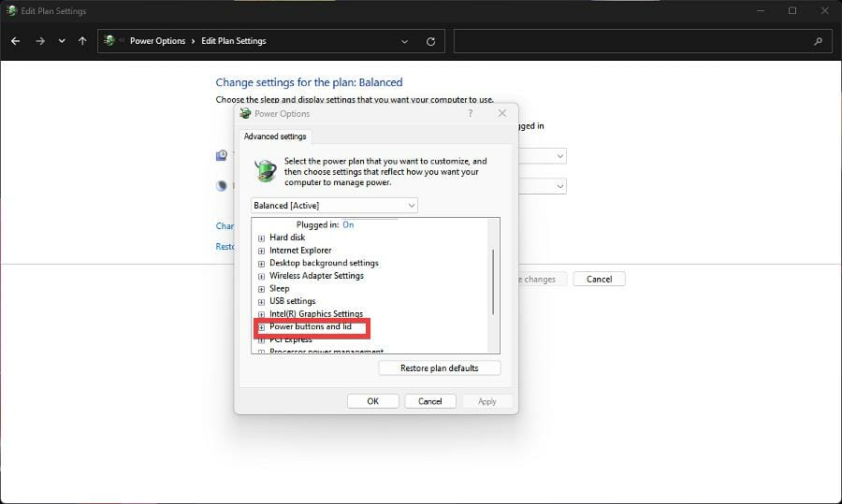842x504 pixels.
Task: Select USB settings tree item
Action: pyautogui.click(x=292, y=301)
